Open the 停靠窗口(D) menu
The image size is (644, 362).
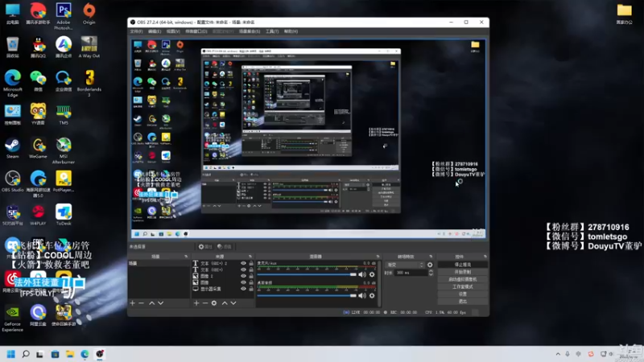pyautogui.click(x=196, y=31)
